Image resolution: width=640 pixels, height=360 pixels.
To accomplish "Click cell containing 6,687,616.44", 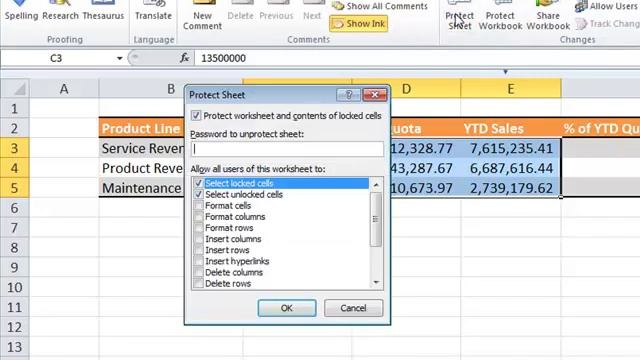I will point(511,168).
